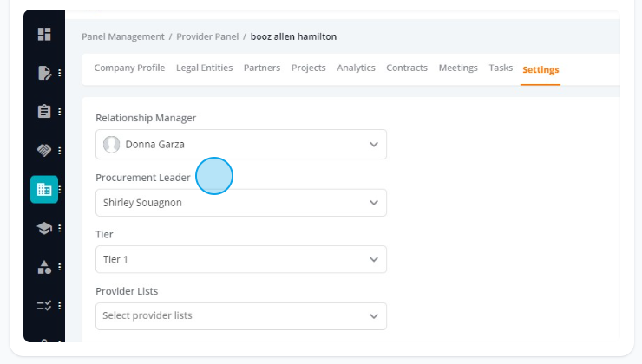Open the Tier dropdown showing Tier 1
The width and height of the screenshot is (642, 364).
click(x=241, y=259)
